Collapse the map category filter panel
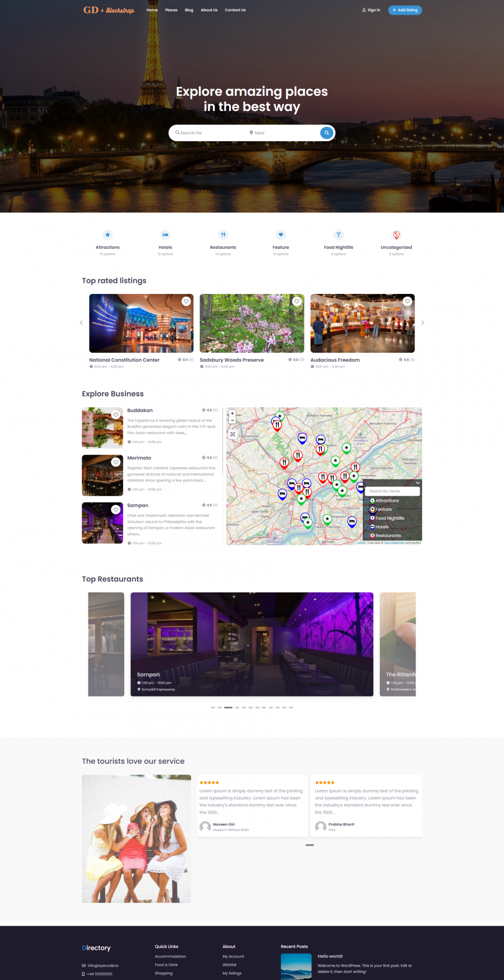Viewport: 504px width, 980px height. click(418, 483)
